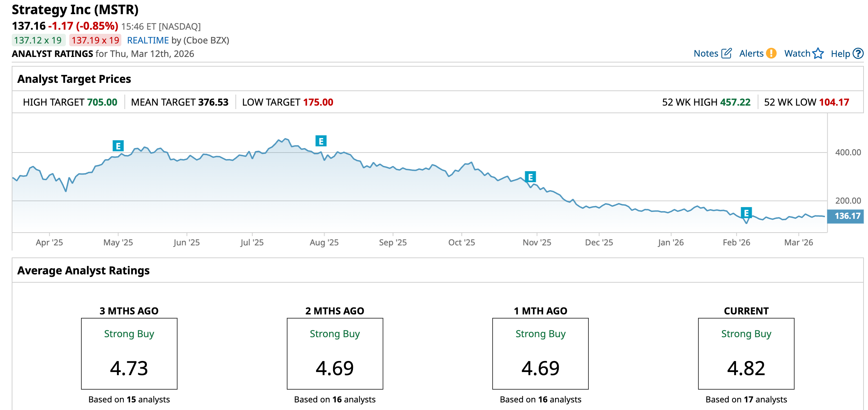This screenshot has width=868, height=410.
Task: Click the Notes pencil edit icon
Action: tap(726, 53)
